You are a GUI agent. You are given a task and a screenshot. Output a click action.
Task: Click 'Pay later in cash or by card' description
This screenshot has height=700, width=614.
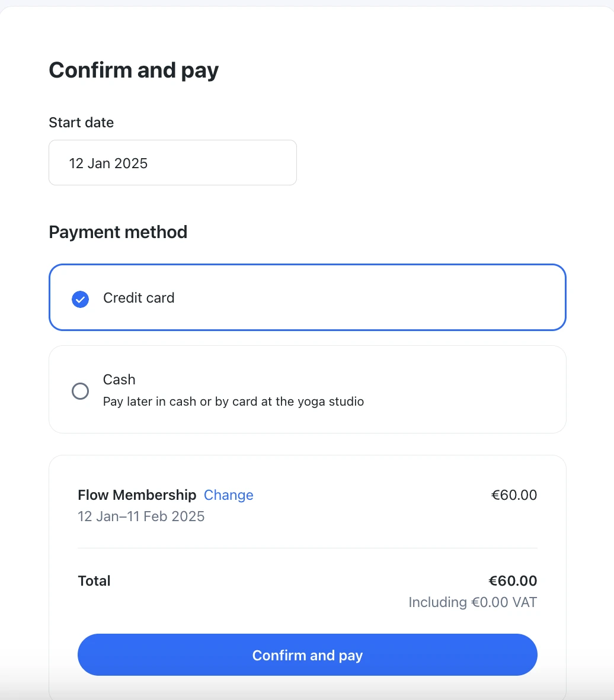[x=233, y=402]
